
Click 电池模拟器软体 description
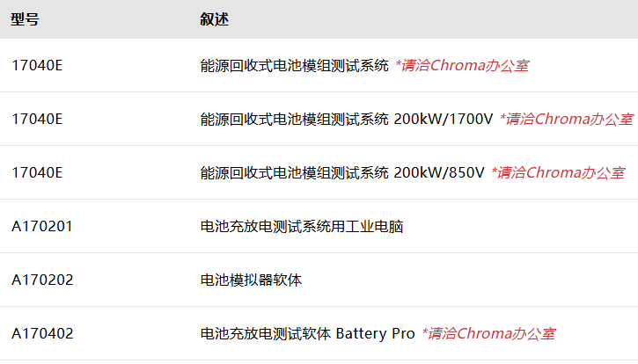pos(251,280)
